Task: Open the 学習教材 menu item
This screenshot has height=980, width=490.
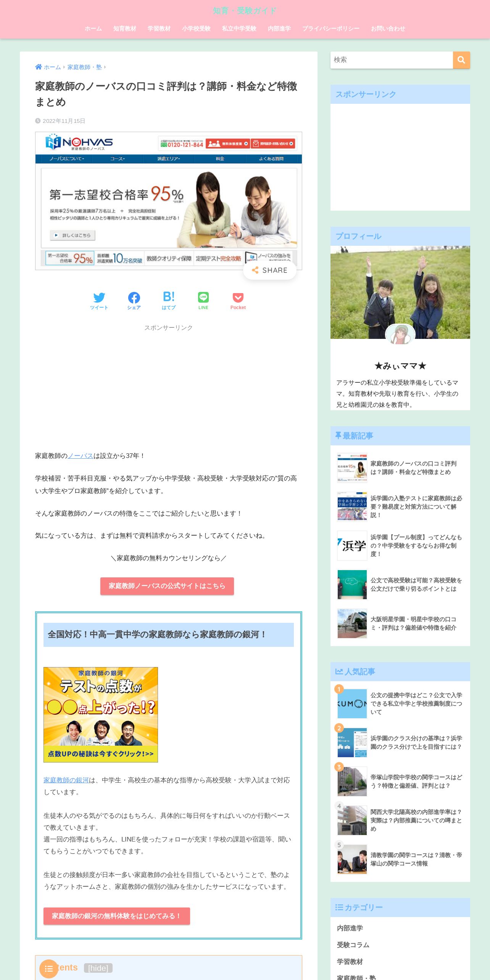Action: pyautogui.click(x=159, y=29)
